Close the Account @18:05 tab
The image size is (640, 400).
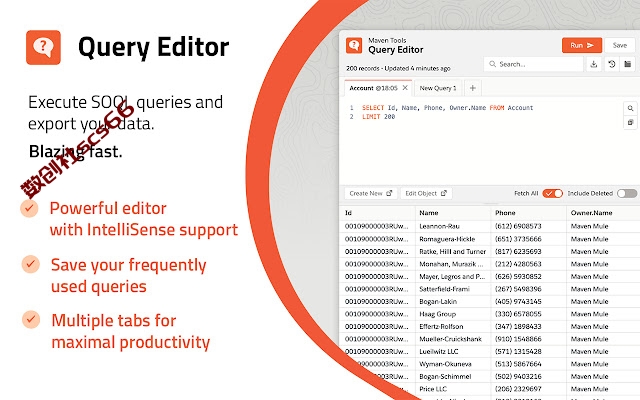coord(405,88)
